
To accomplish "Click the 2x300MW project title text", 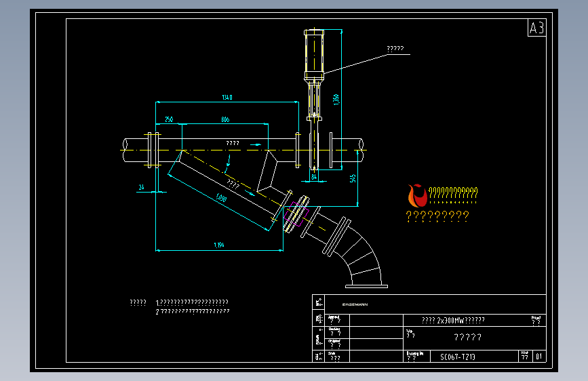I will click(x=453, y=320).
